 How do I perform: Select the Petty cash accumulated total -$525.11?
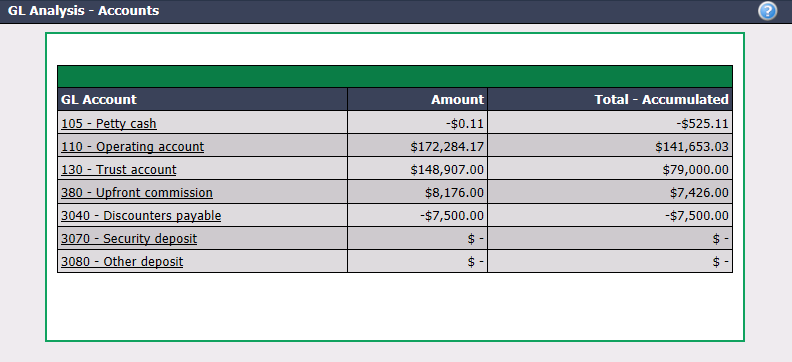(x=703, y=124)
